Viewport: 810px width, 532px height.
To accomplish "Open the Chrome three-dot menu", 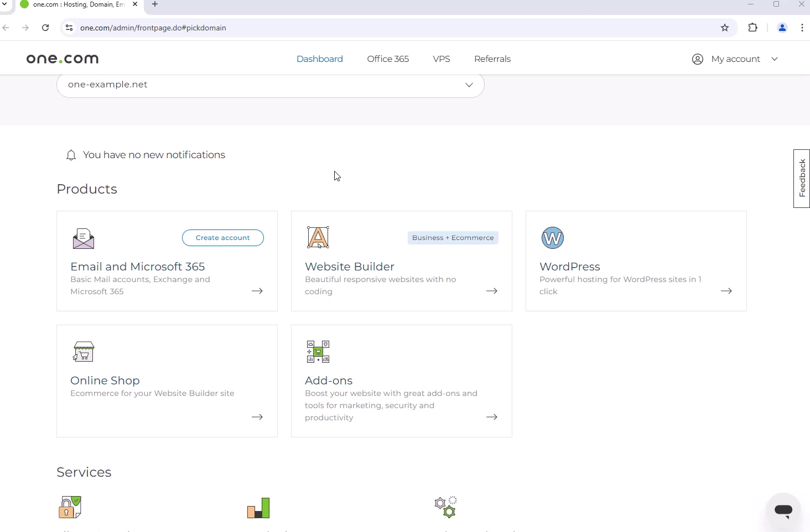I will (802, 28).
